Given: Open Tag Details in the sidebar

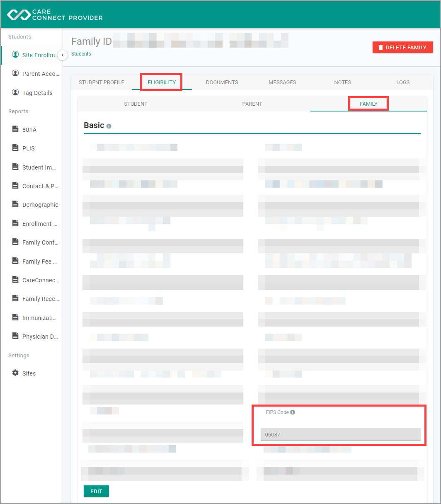Looking at the screenshot, I should (31, 92).
